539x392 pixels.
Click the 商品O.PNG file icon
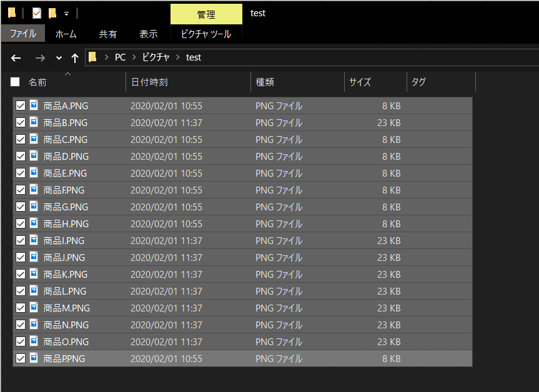tap(34, 340)
